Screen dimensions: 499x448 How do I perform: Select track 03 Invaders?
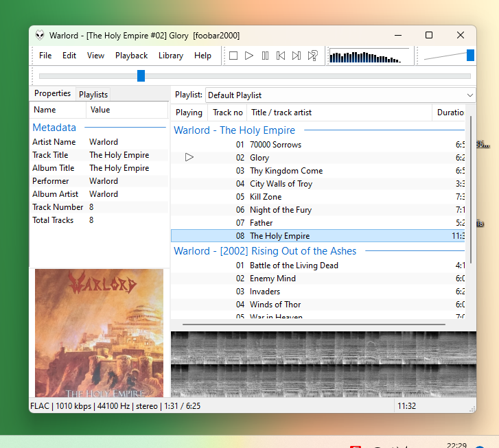(x=318, y=292)
